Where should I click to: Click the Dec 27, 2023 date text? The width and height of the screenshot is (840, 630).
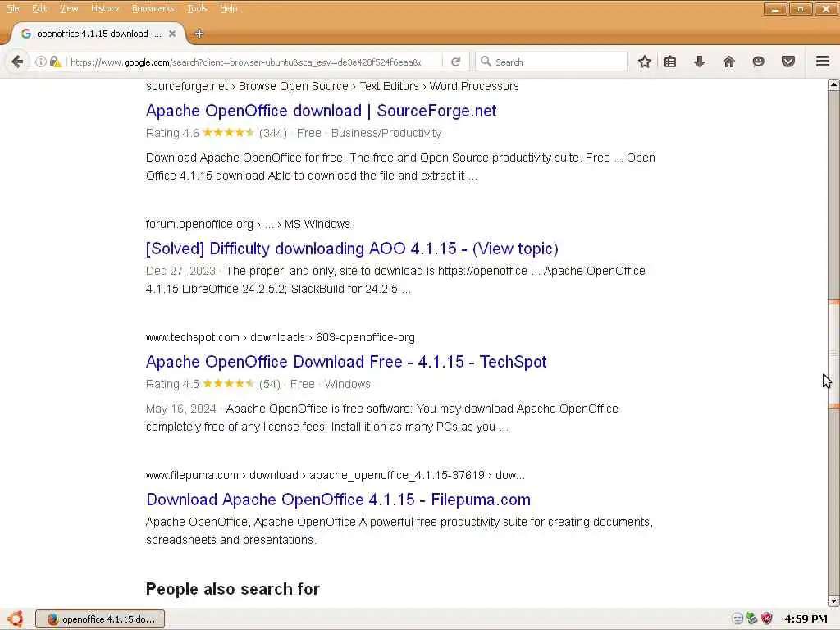[180, 271]
